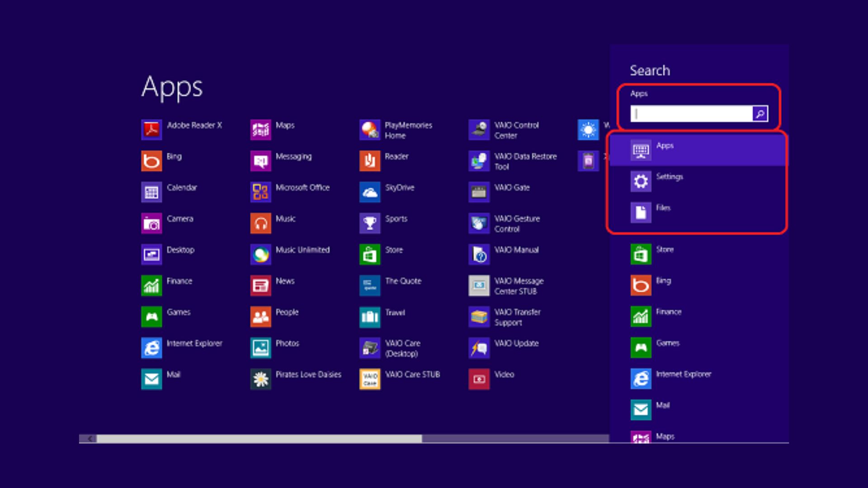
Task: Open the Sports app
Action: [370, 223]
